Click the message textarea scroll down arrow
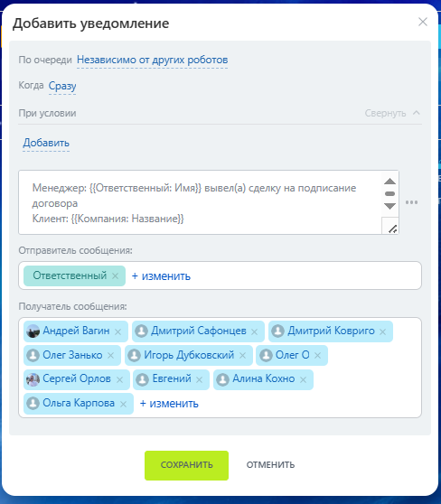Image resolution: width=441 pixels, height=504 pixels. point(389,206)
